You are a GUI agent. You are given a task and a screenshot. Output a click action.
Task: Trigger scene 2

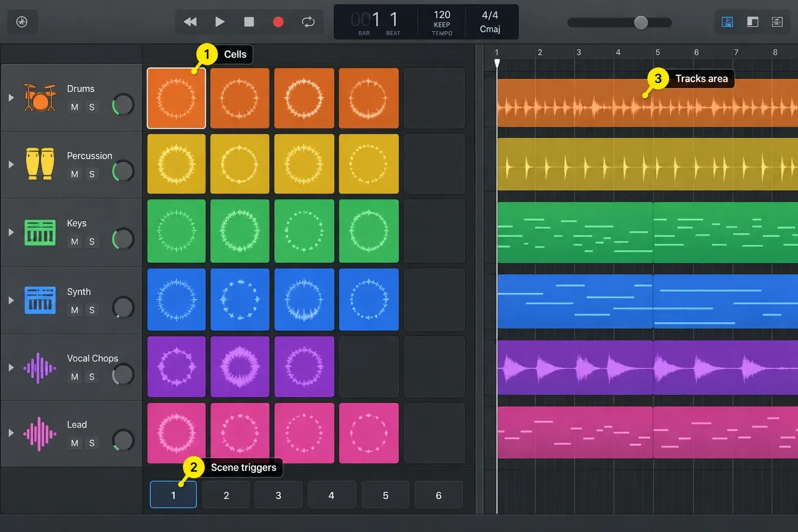(x=227, y=495)
